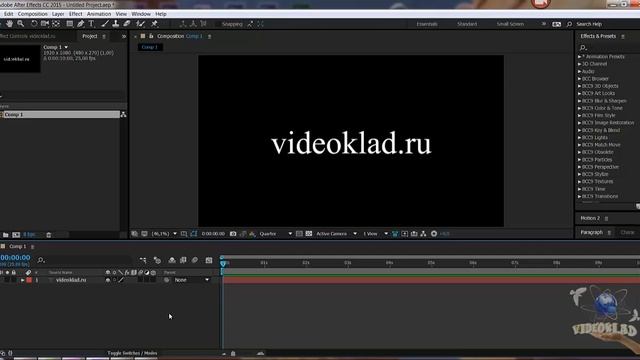Open the Parent None dropdown for layer
This screenshot has width=640, height=360.
[x=191, y=280]
